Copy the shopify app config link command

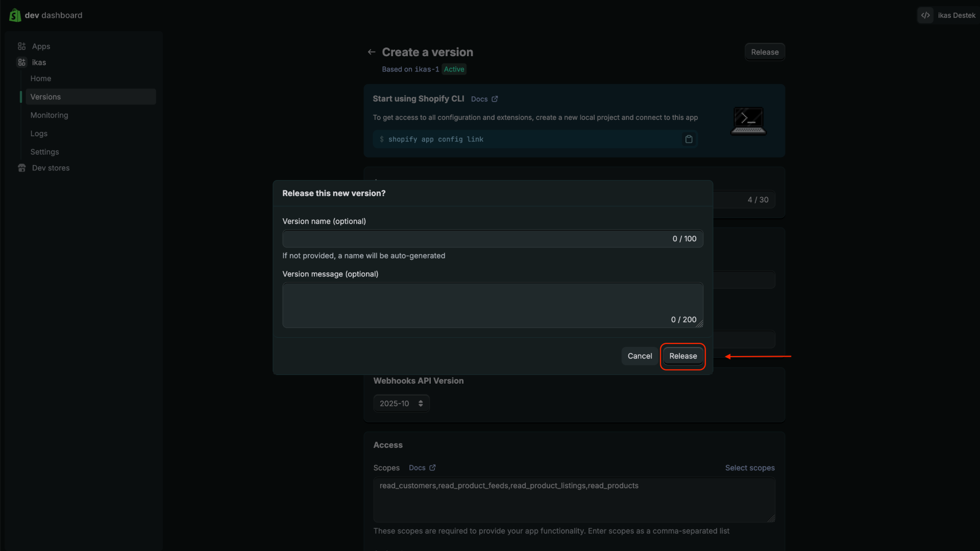(689, 139)
